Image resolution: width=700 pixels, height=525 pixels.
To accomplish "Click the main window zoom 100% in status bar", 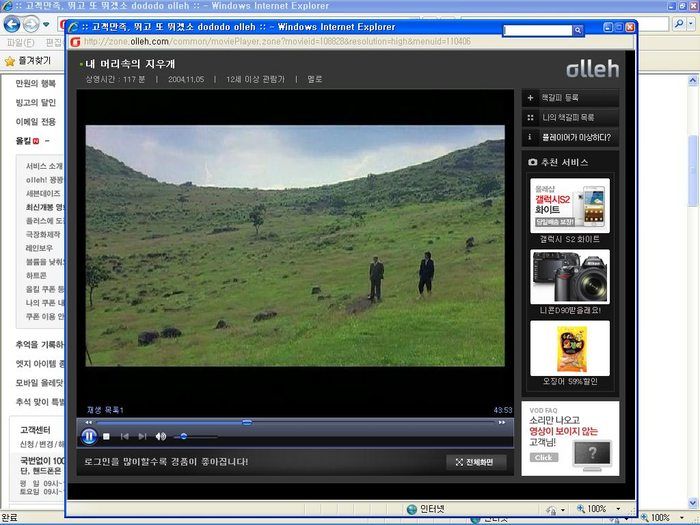I will [660, 518].
